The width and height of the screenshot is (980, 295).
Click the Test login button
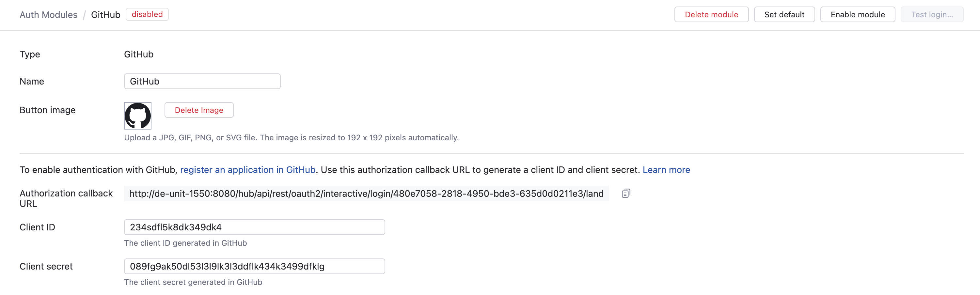click(931, 14)
